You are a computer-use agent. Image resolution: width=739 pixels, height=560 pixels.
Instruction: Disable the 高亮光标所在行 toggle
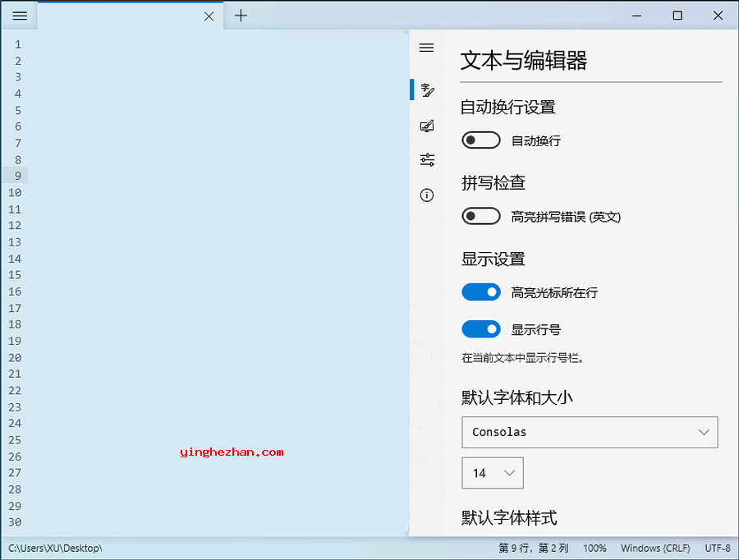pyautogui.click(x=481, y=292)
